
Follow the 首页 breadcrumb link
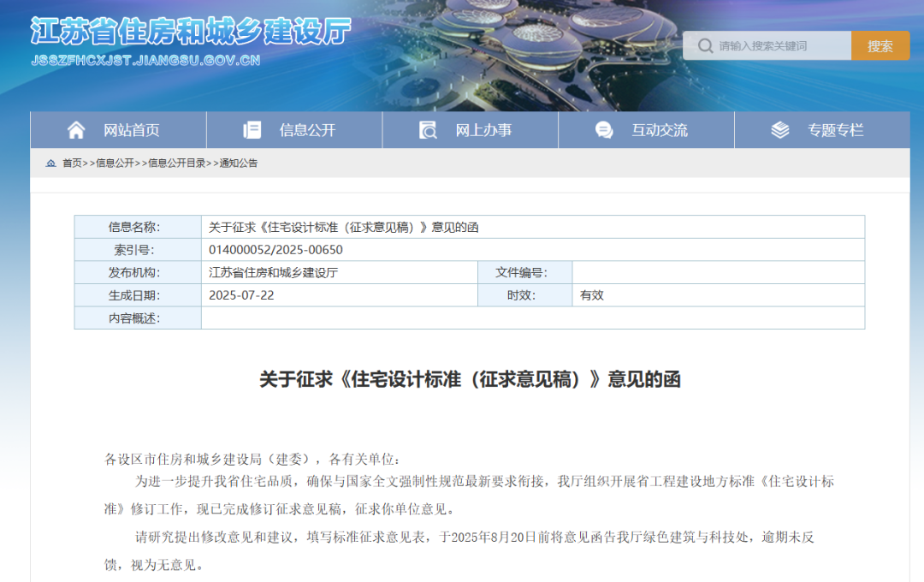click(72, 163)
